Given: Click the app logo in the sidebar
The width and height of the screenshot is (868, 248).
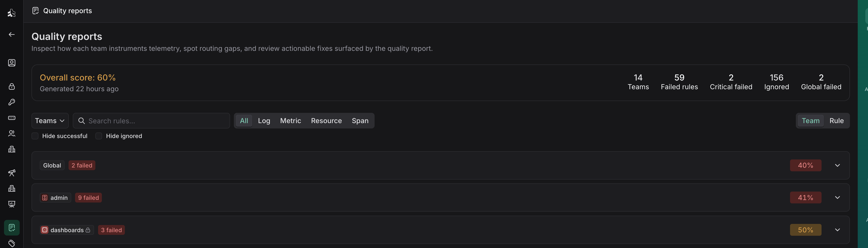Looking at the screenshot, I should [x=11, y=13].
